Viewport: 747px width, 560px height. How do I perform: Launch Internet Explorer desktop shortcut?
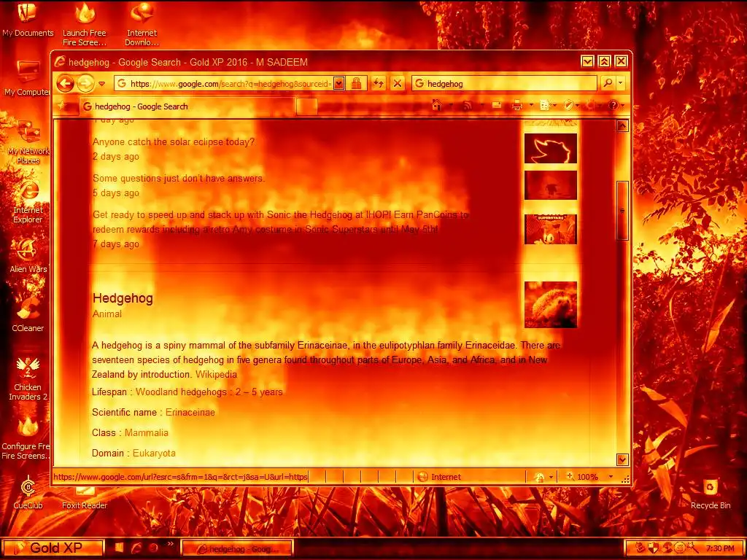tap(28, 202)
